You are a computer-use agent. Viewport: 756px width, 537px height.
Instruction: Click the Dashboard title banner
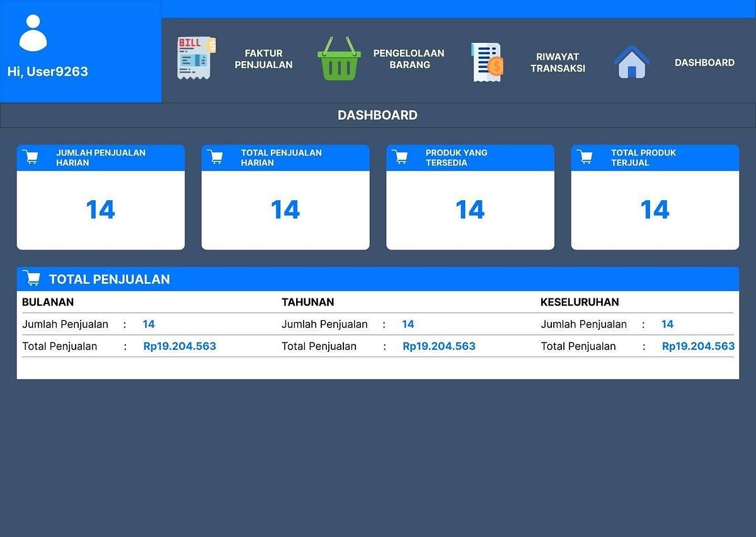[377, 115]
